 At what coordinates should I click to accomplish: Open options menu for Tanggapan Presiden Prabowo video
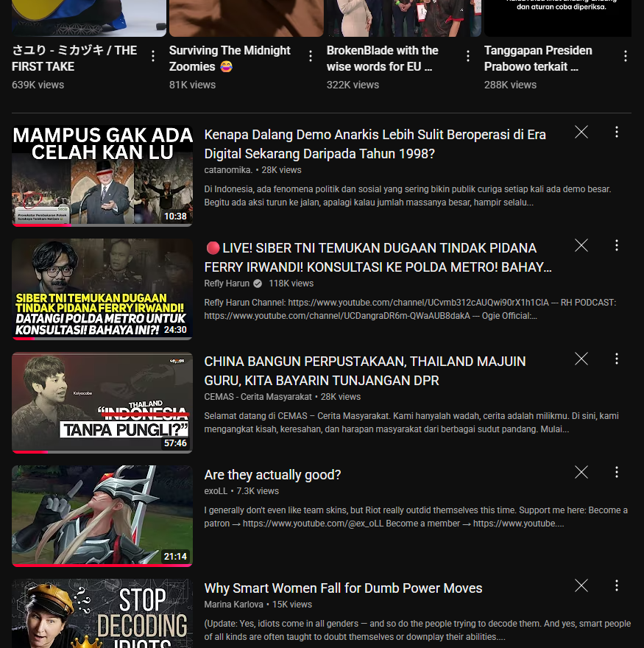click(626, 57)
